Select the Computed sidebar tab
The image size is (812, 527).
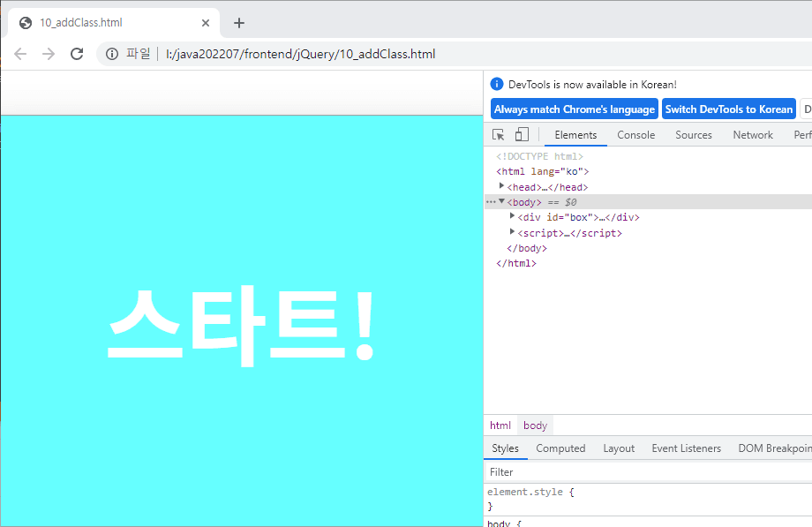pyautogui.click(x=560, y=448)
